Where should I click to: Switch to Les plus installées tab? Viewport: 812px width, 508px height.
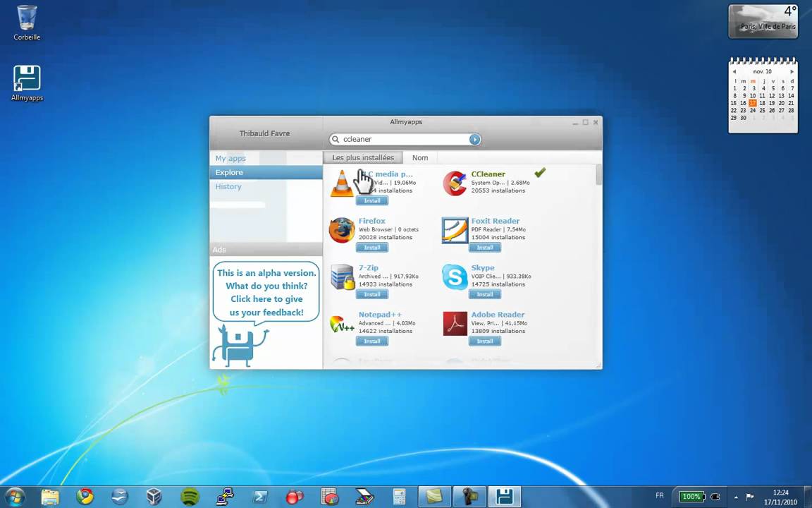[x=363, y=157]
